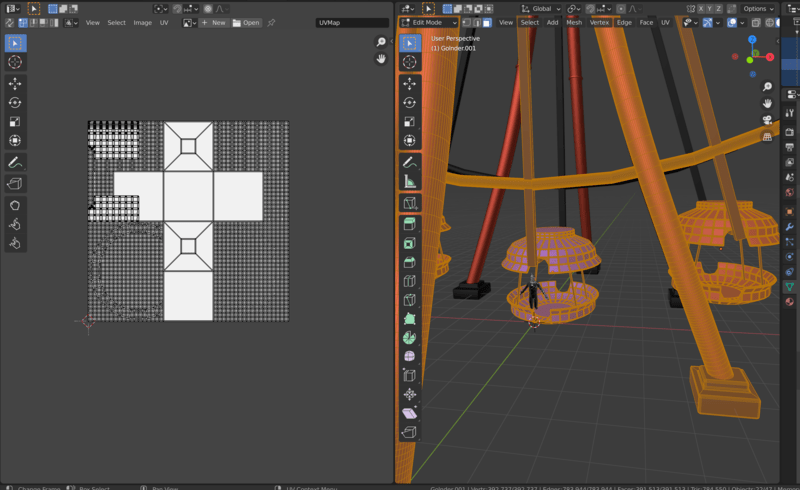Open the Modifier properties wrench tab
Screen dimensions: 800x490
[790, 228]
